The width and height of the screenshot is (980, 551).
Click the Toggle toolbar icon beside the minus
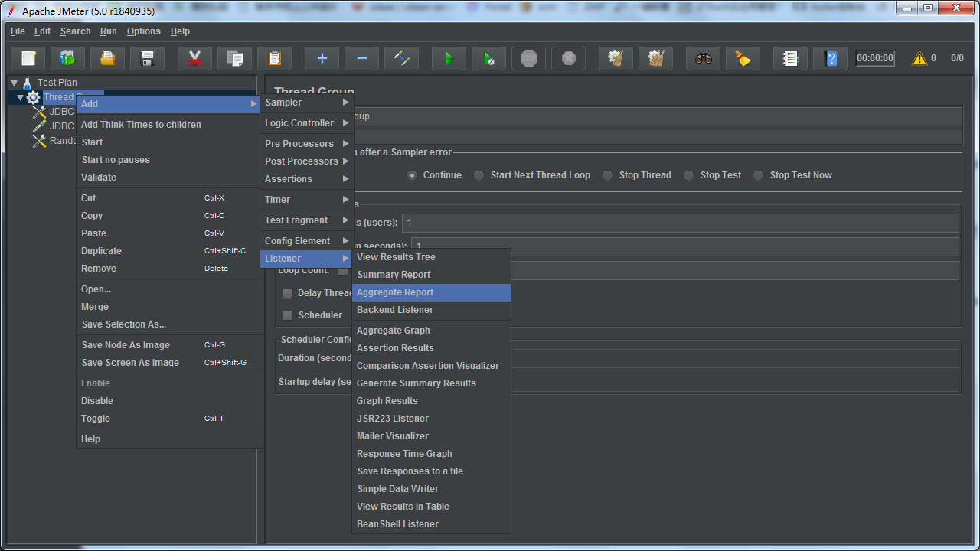point(401,58)
